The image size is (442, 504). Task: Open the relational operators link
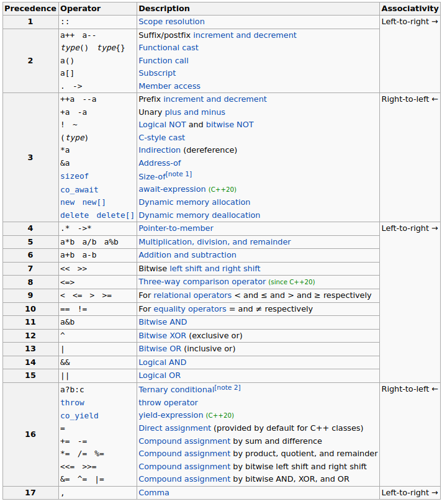tap(192, 295)
